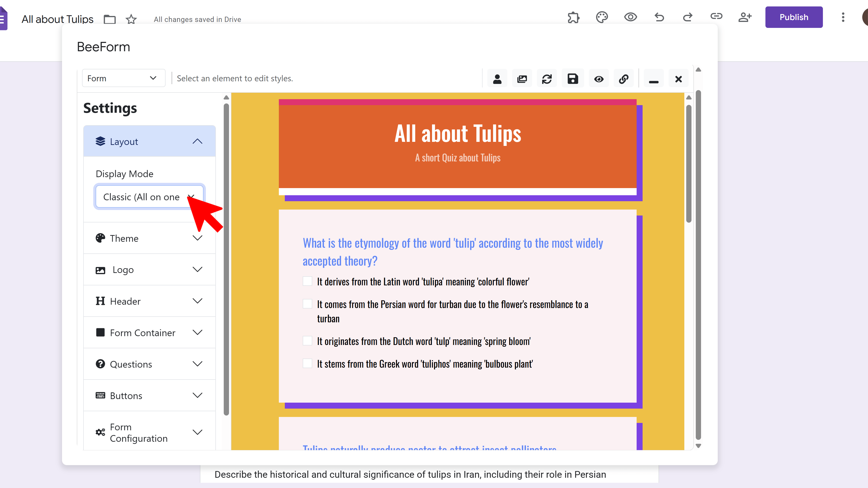The height and width of the screenshot is (488, 868).
Task: Click the Publish button
Action: (794, 17)
